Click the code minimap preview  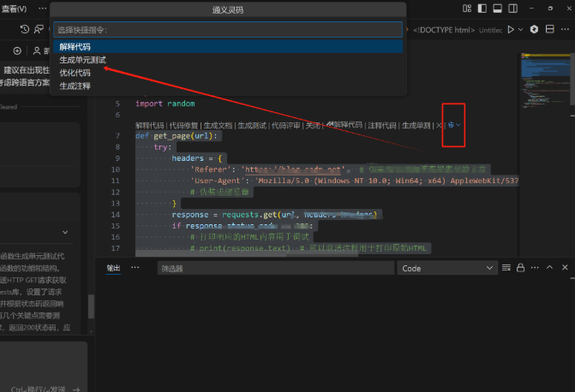point(546,80)
